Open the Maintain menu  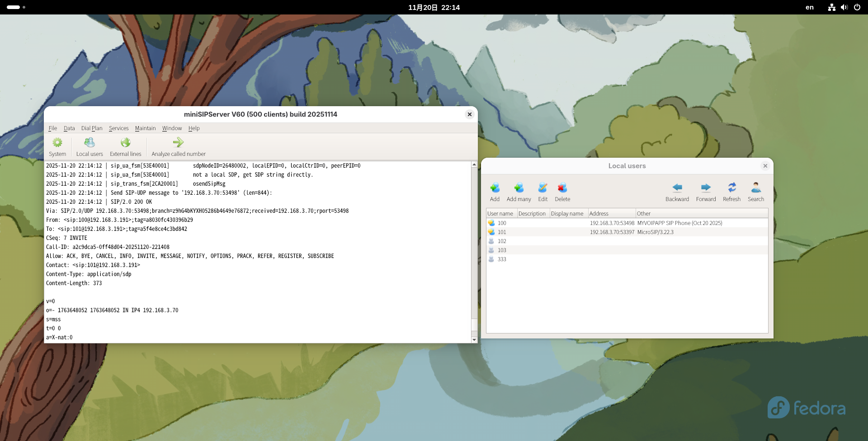pos(145,128)
